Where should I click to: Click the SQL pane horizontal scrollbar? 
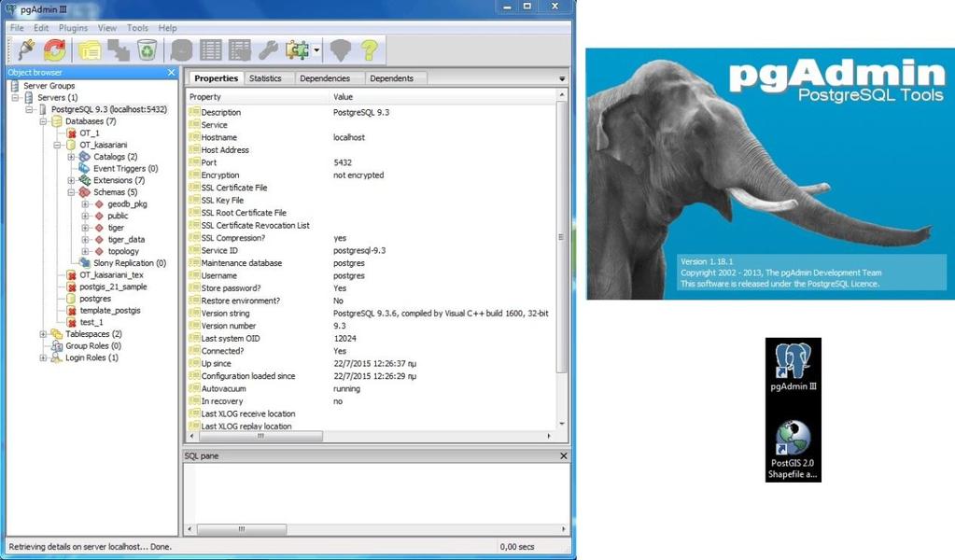pyautogui.click(x=242, y=529)
